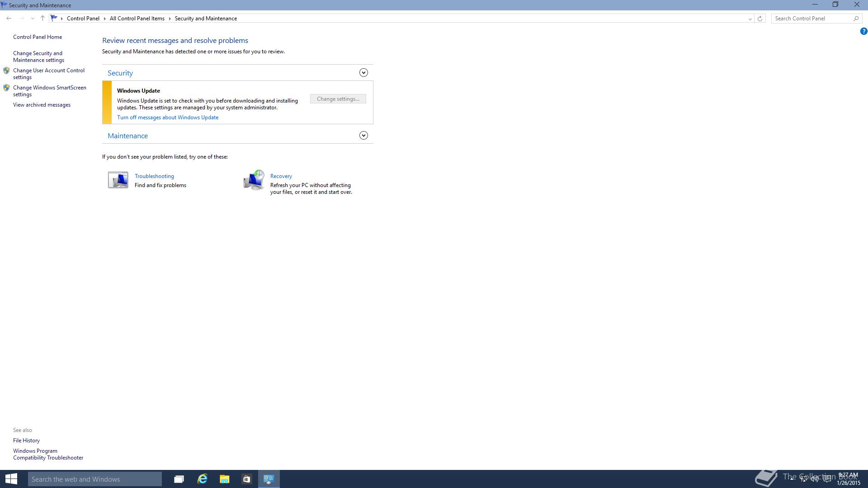The height and width of the screenshot is (488, 868).
Task: Click Security and Maintenance breadcrumb
Action: [x=206, y=19]
